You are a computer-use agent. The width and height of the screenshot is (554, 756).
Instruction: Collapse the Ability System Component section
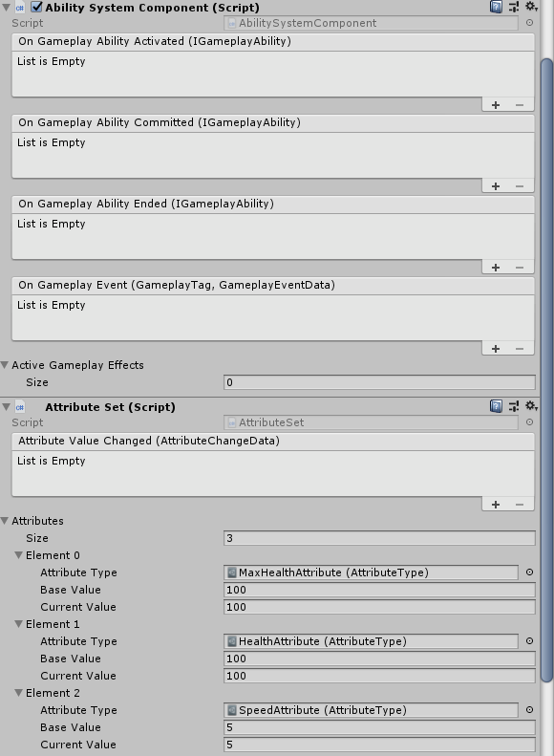7,8
